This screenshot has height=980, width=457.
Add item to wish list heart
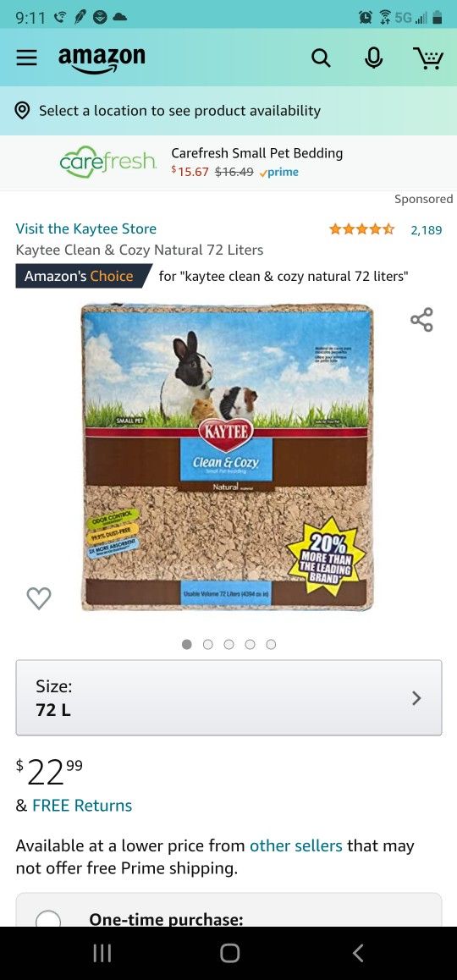39,598
